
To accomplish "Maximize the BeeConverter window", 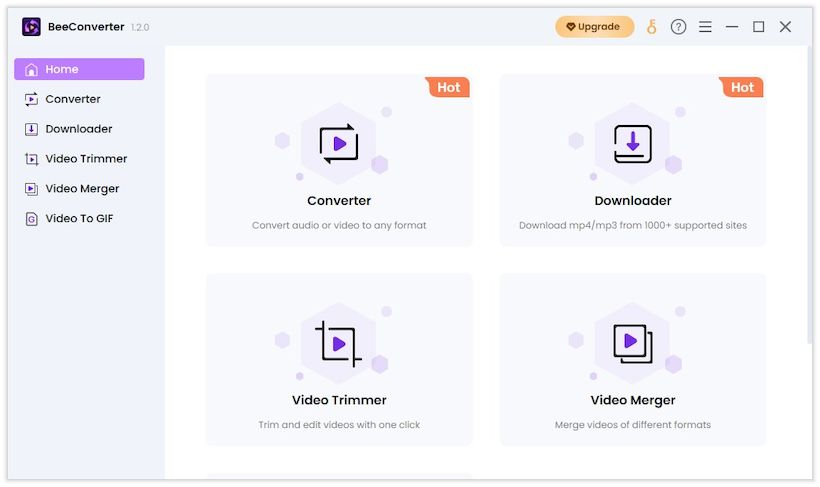I will [758, 27].
